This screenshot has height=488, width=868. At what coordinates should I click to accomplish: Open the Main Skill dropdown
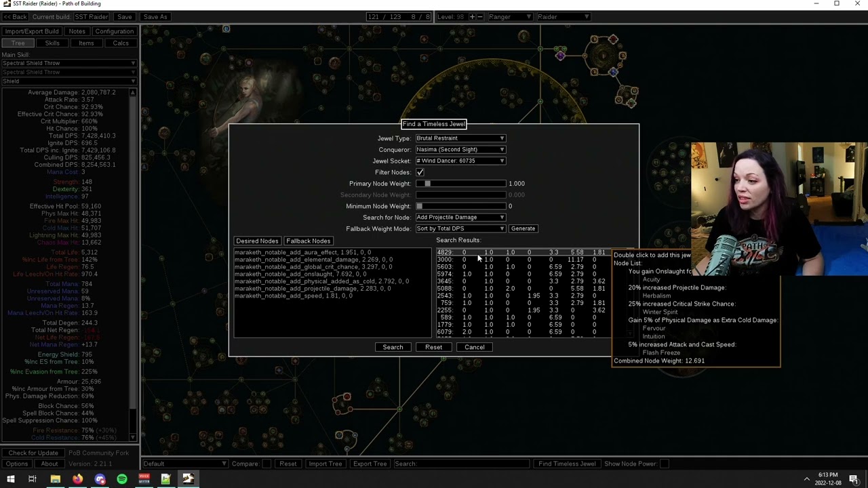tap(68, 63)
